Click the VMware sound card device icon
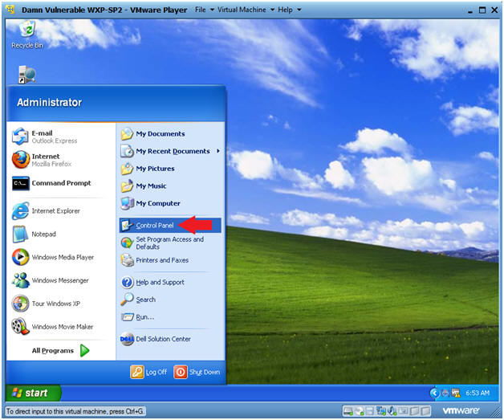The width and height of the screenshot is (504, 420). coord(392,411)
